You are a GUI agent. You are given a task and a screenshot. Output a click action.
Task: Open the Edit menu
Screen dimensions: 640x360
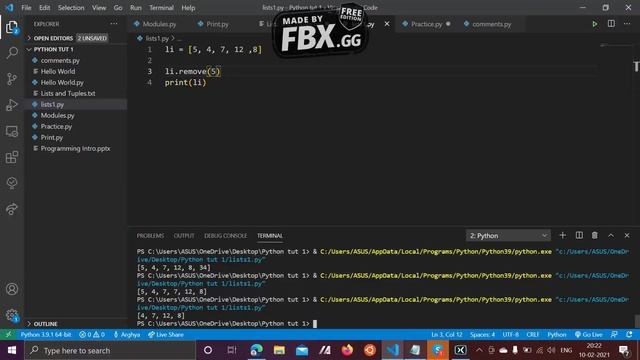pyautogui.click(x=44, y=8)
